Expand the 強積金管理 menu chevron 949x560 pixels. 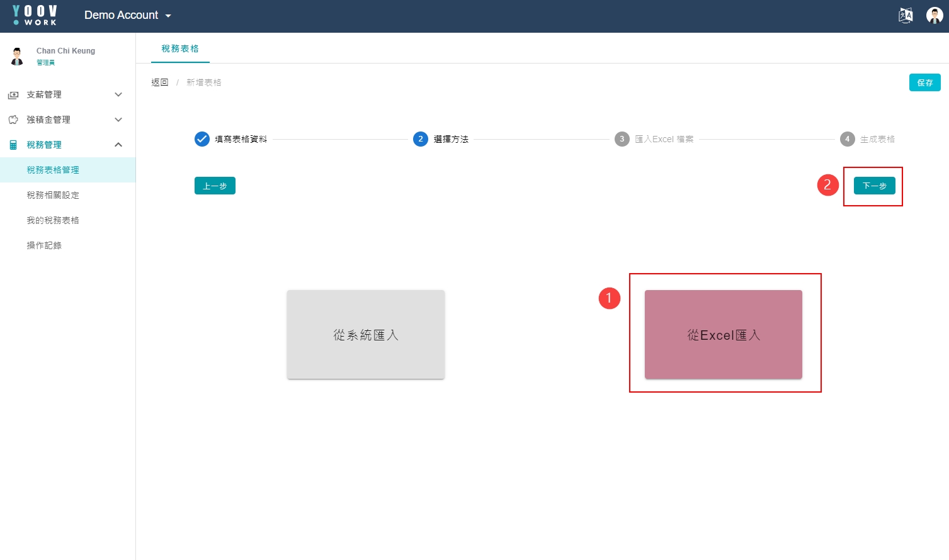pos(118,120)
